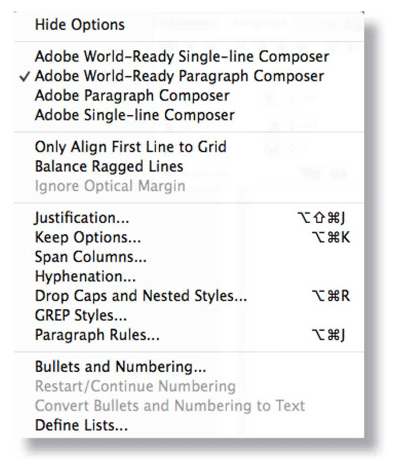Choose Adobe World-Ready Single-line Composer

point(189,56)
